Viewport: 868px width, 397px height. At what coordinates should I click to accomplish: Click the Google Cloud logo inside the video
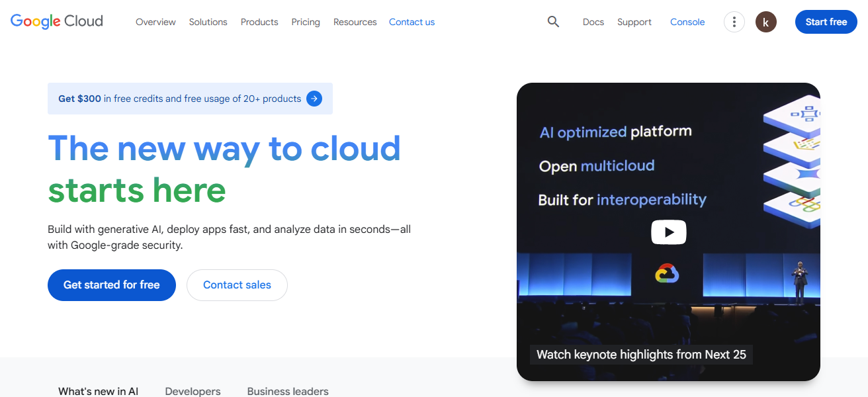pyautogui.click(x=668, y=273)
